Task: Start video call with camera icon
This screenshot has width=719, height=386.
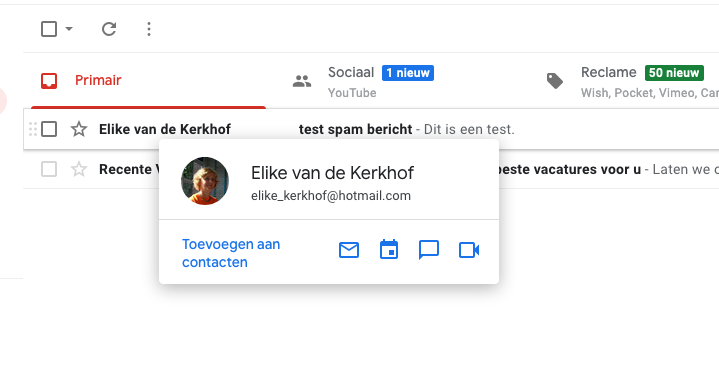Action: coord(469,250)
